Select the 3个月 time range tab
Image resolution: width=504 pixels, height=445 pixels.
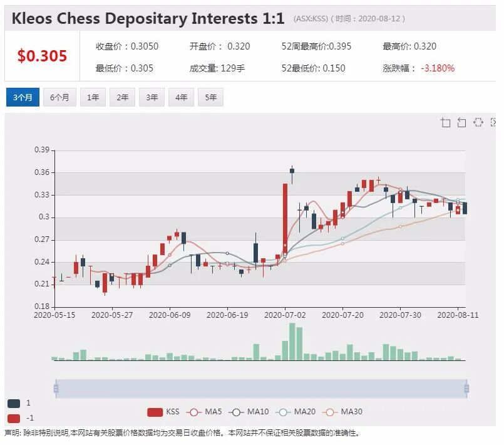[23, 97]
